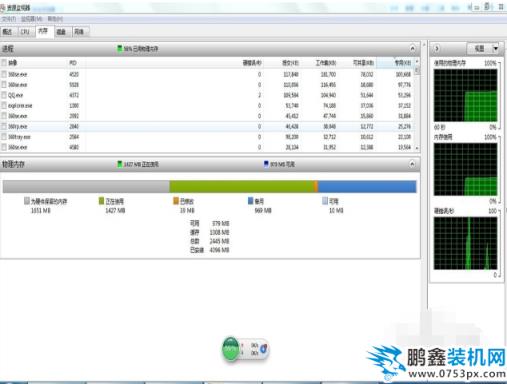Click the process list vertical scrollbar down arrow
The height and width of the screenshot is (384, 507).
(417, 147)
